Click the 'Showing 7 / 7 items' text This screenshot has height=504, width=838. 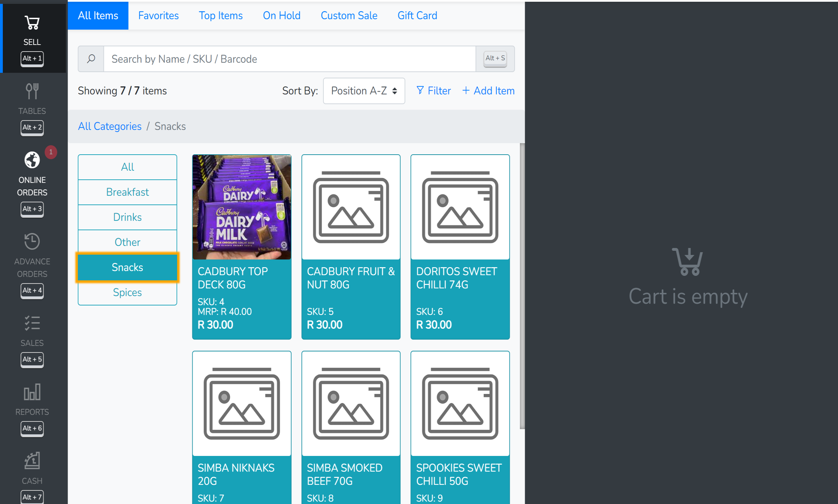pos(122,91)
